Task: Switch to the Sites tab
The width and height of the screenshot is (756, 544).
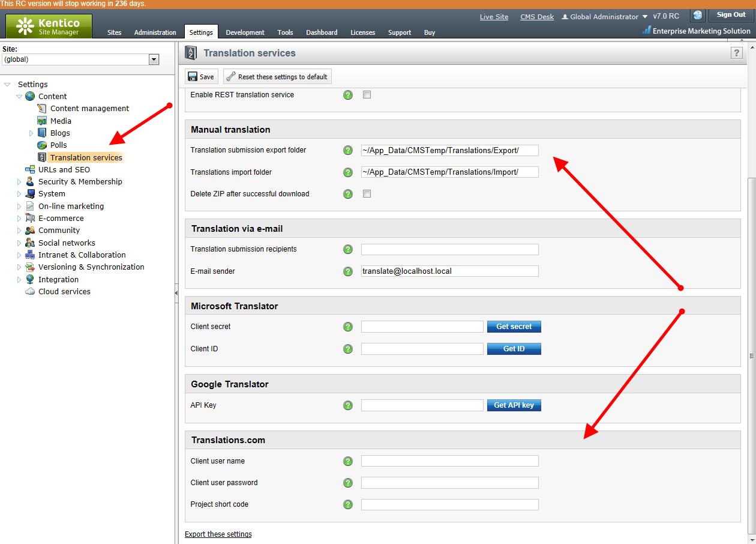Action: point(114,32)
